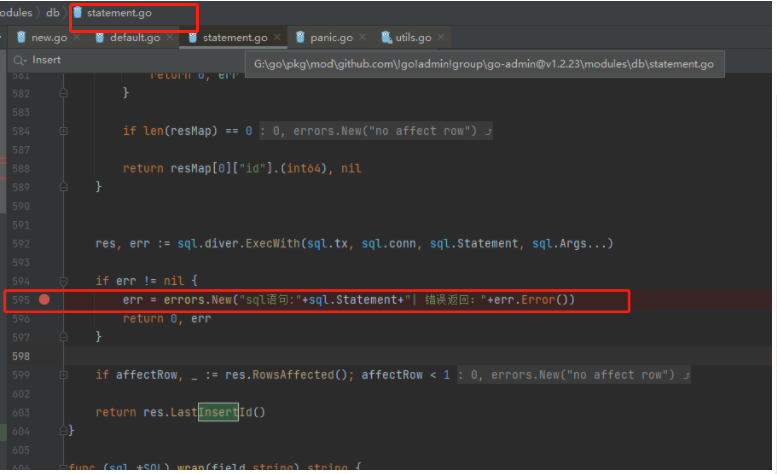
Task: Click err.Error() call on line 595
Action: click(530, 300)
